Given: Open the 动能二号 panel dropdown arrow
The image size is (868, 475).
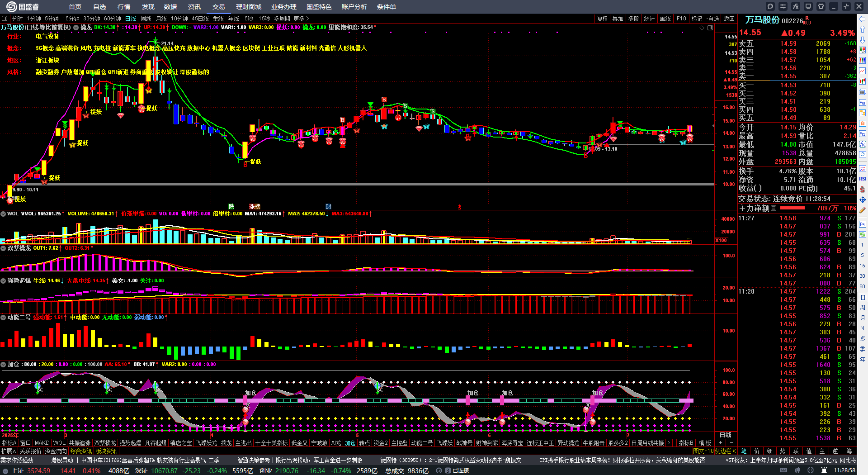Looking at the screenshot, I should pyautogui.click(x=3, y=317).
